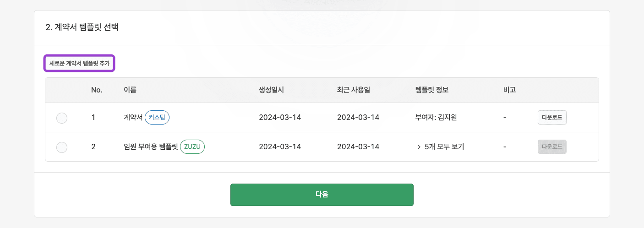Click the 2. 계약서 템플릿 선택 heading

click(x=82, y=27)
